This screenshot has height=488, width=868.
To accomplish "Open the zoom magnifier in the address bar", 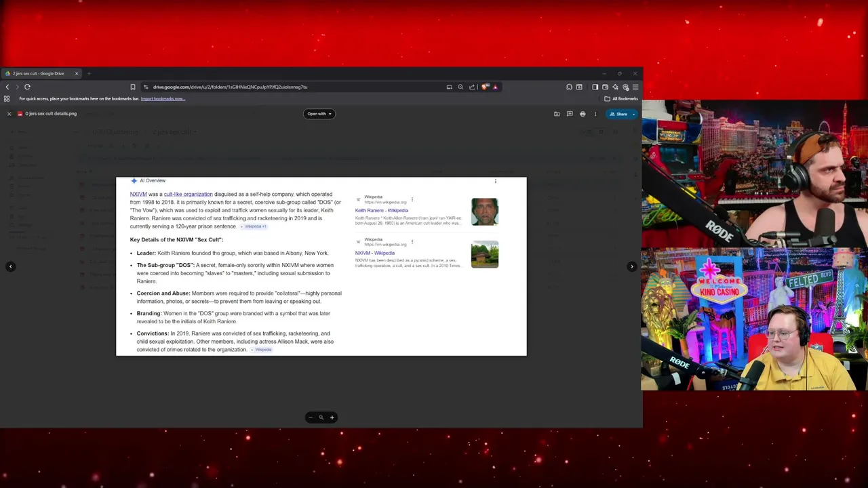I will (x=460, y=87).
